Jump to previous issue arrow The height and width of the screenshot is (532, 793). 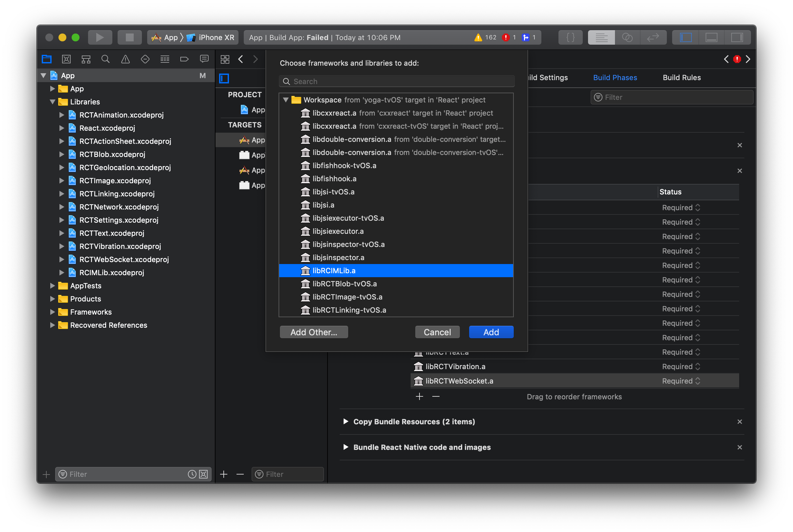pos(726,59)
